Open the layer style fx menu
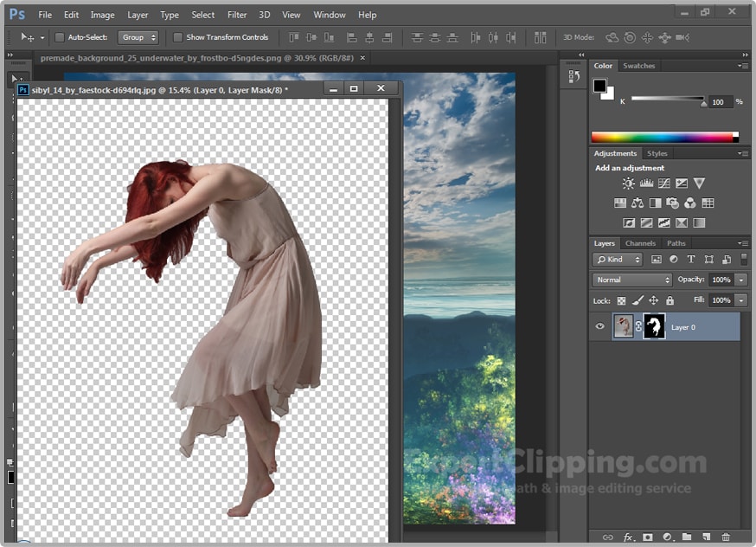The height and width of the screenshot is (547, 756). [627, 537]
